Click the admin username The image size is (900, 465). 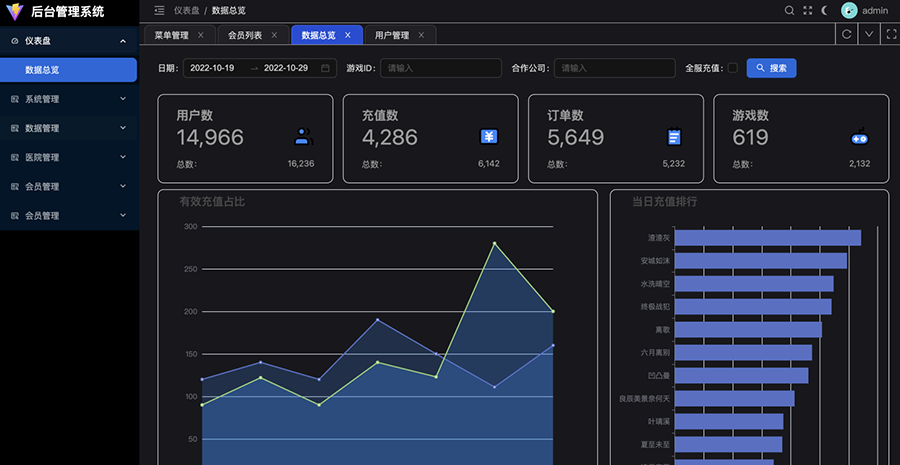(875, 10)
